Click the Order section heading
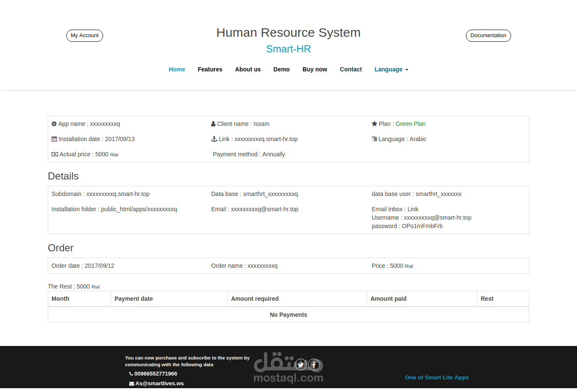577x392 pixels. 61,248
